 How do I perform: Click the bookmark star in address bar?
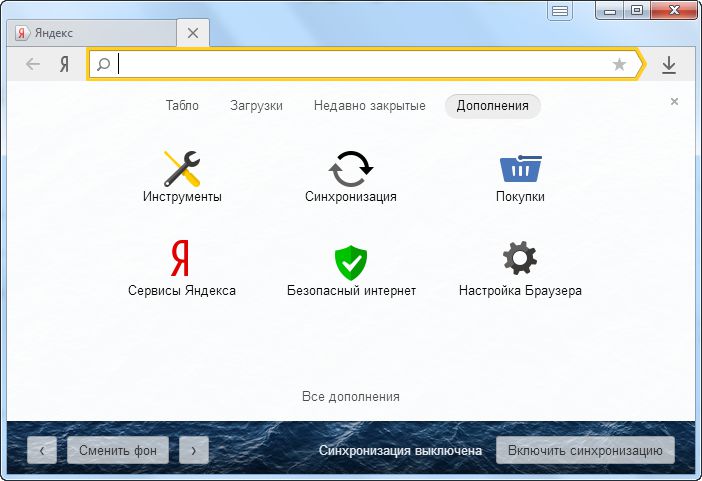click(x=619, y=64)
